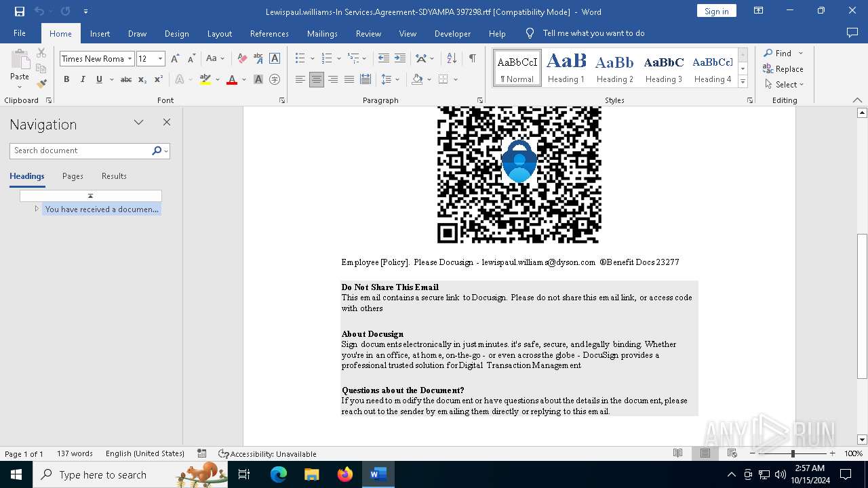Apply superscript formatting
The height and width of the screenshot is (488, 868).
point(158,79)
